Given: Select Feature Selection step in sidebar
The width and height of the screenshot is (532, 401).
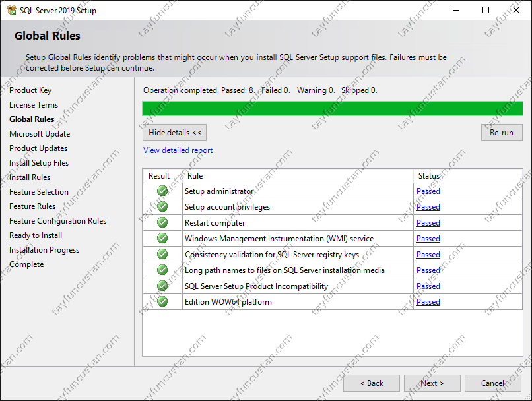Looking at the screenshot, I should tap(39, 192).
